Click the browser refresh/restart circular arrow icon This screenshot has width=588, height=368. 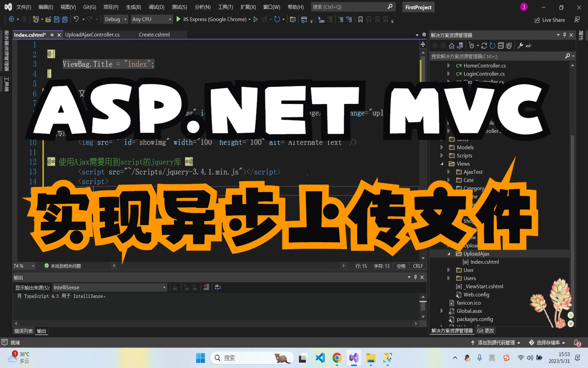[277, 19]
